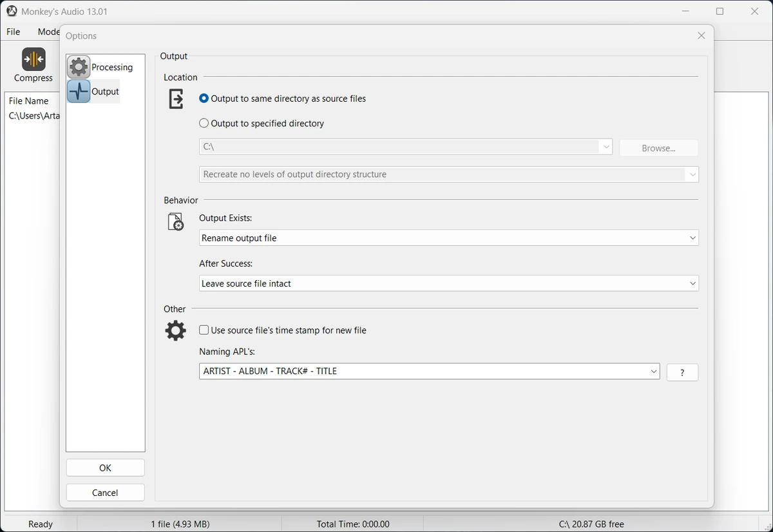The height and width of the screenshot is (532, 773).
Task: Click the C:\ 20.87 GB free status entry
Action: tap(591, 524)
